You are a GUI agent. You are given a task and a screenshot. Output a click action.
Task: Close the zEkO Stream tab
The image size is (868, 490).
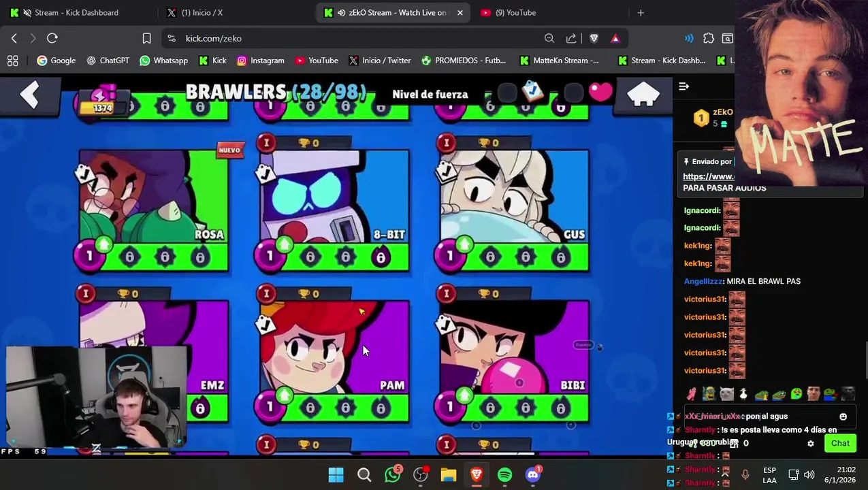[460, 12]
